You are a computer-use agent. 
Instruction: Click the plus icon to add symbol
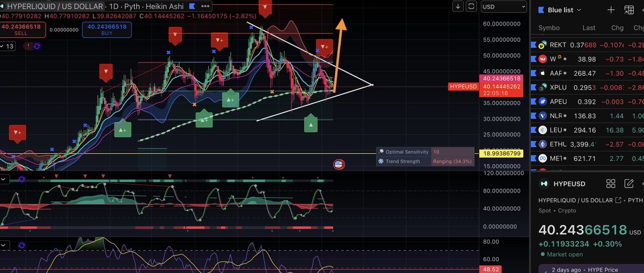611,10
